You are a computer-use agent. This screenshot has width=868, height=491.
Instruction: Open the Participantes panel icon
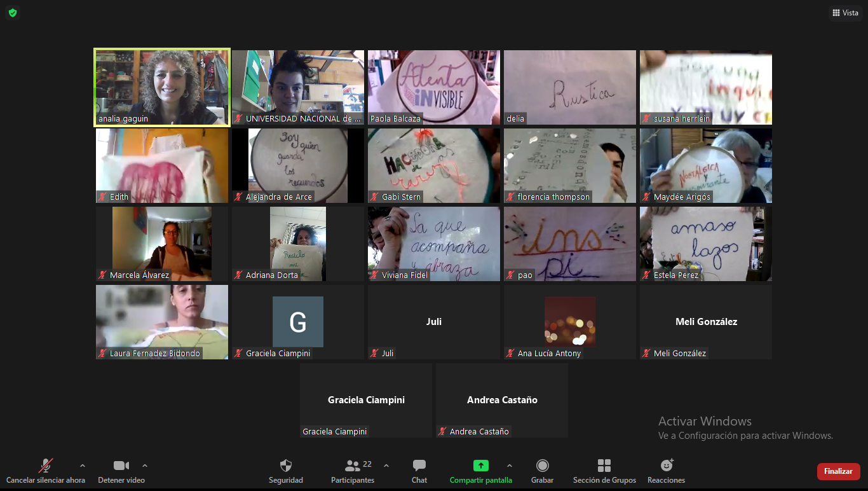point(353,466)
